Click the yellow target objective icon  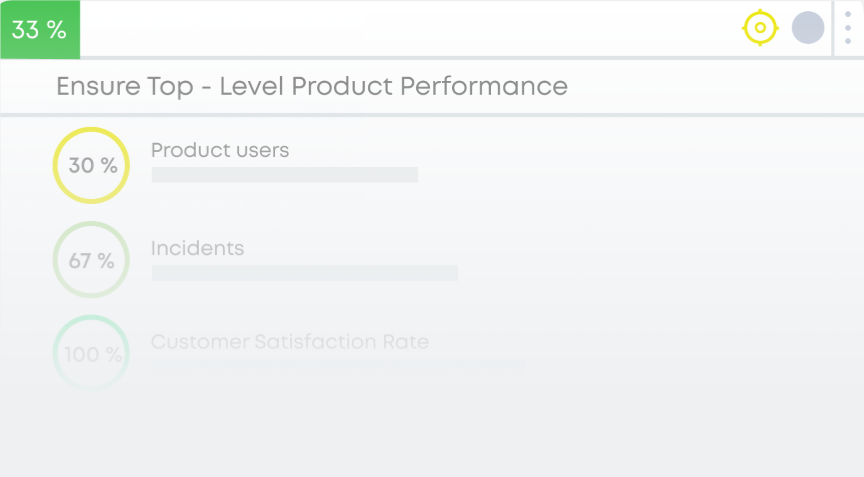click(760, 28)
